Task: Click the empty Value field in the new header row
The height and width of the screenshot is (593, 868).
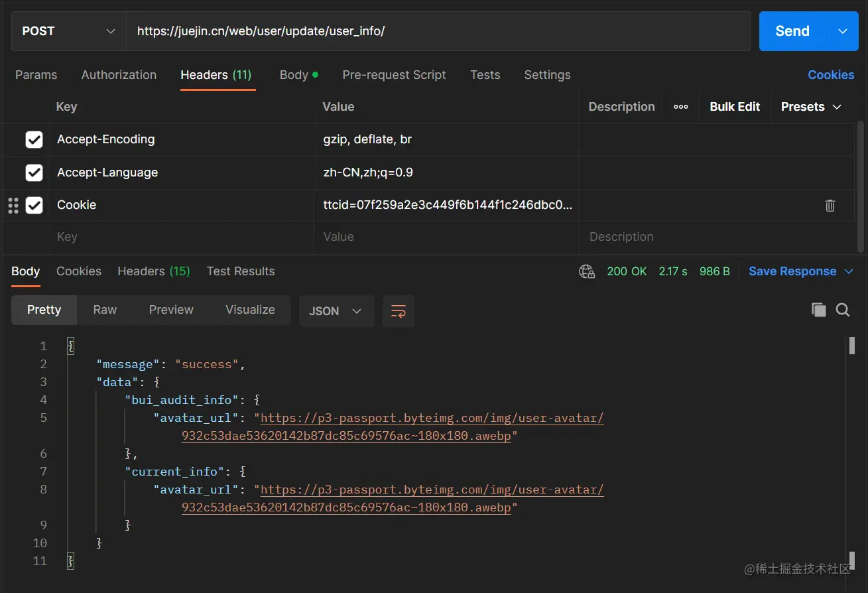Action: click(447, 237)
